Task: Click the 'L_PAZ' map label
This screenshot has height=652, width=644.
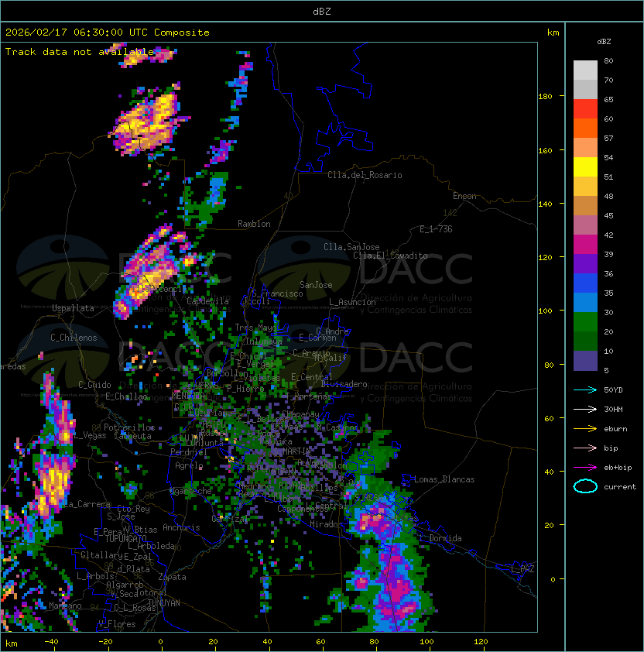Action: pos(522,569)
